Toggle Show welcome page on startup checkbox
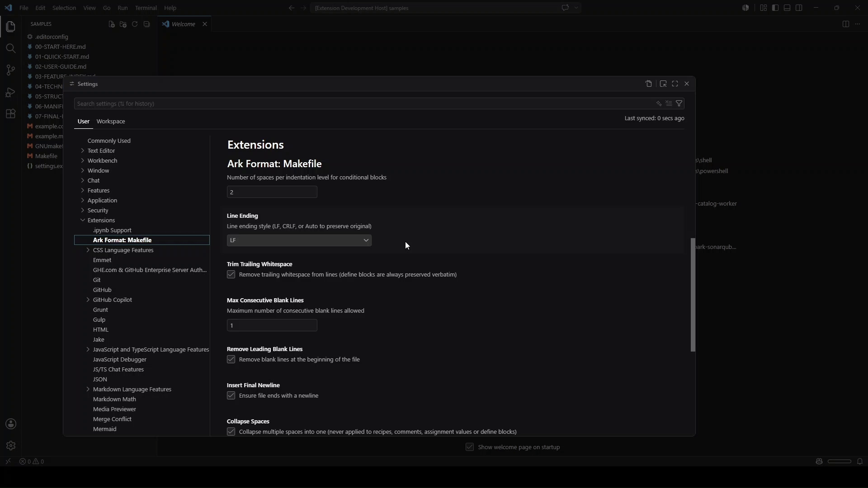868x488 pixels. (x=470, y=447)
